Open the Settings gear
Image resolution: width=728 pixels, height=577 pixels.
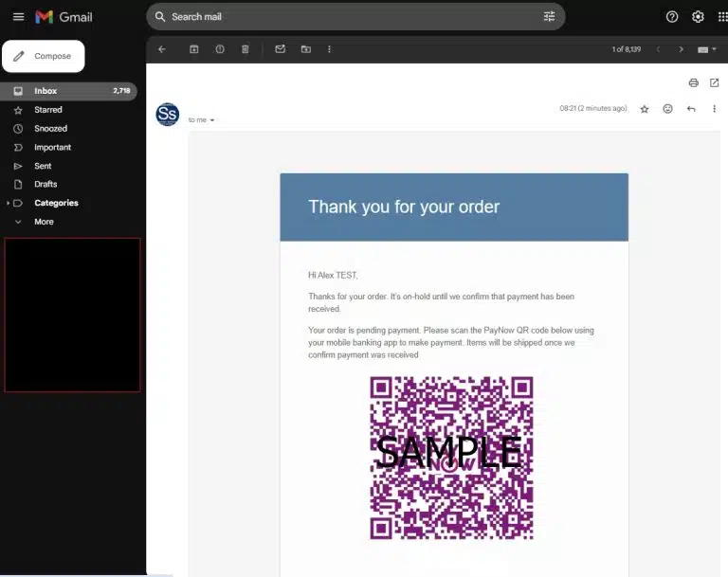tap(698, 17)
